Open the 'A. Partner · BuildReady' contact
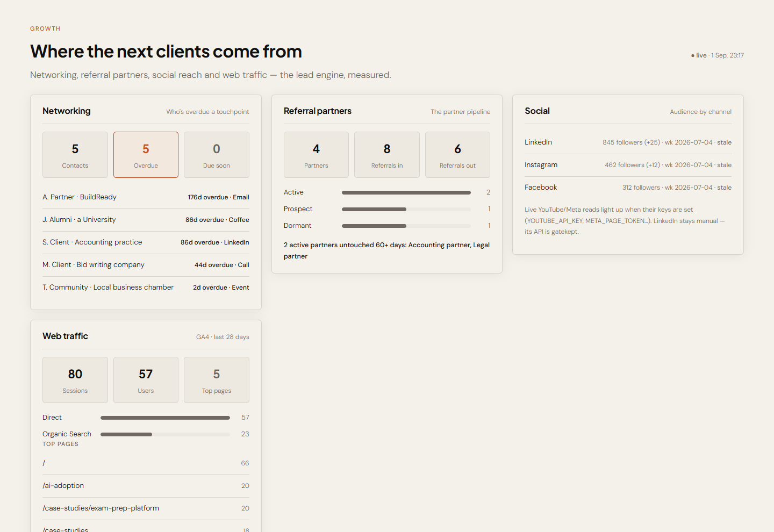 pos(80,197)
